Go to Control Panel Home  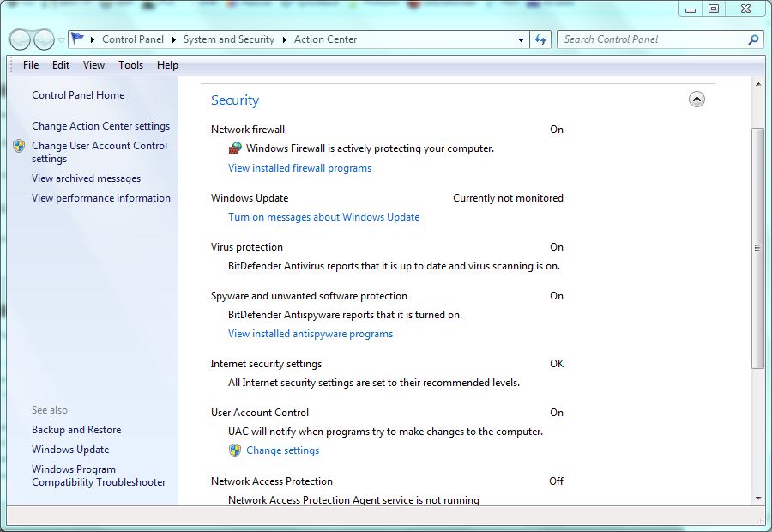coord(78,95)
